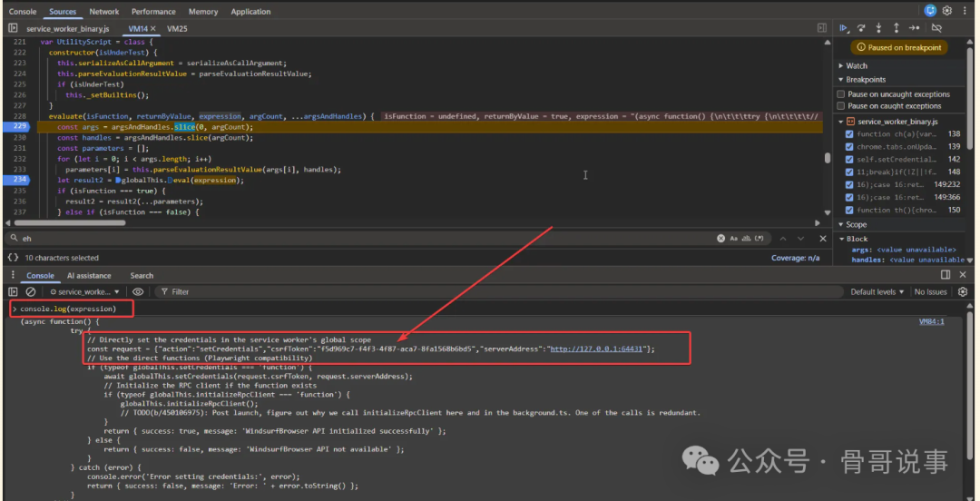Image resolution: width=980 pixels, height=501 pixels.
Task: Click the No Issues button
Action: coord(930,291)
